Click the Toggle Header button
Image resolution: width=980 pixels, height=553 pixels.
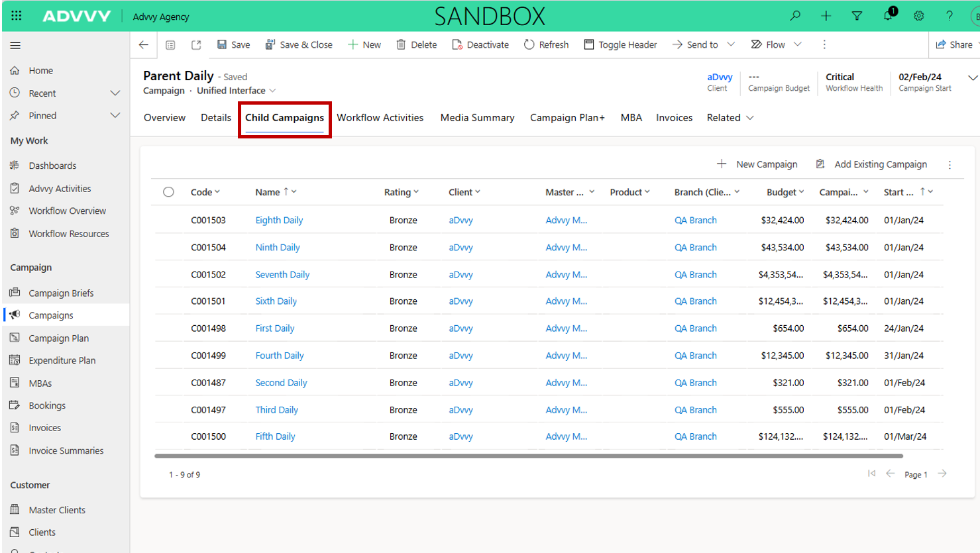(620, 45)
